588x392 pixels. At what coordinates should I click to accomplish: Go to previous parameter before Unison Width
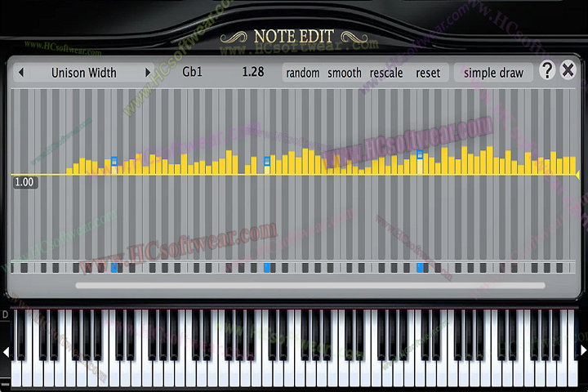[21, 73]
